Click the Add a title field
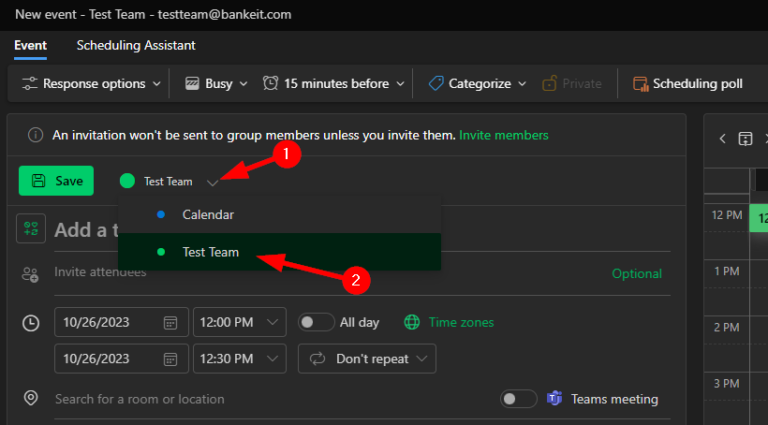The height and width of the screenshot is (425, 768). tap(362, 230)
